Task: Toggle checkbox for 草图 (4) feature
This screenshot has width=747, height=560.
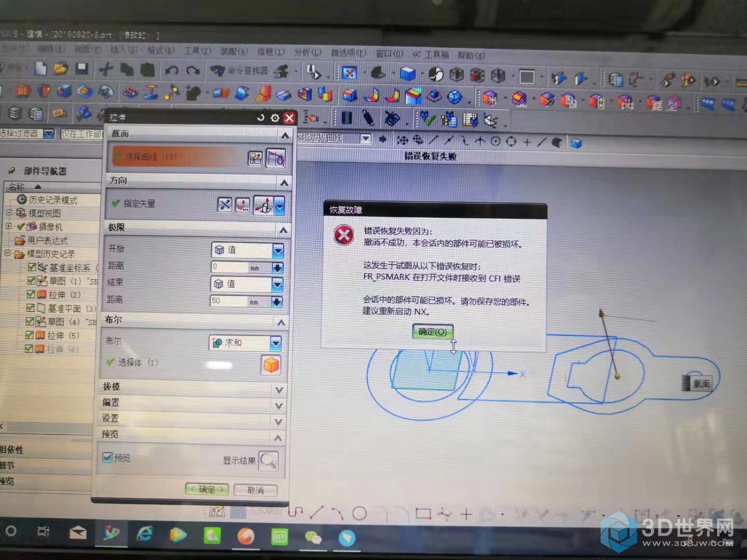Action: click(x=31, y=321)
